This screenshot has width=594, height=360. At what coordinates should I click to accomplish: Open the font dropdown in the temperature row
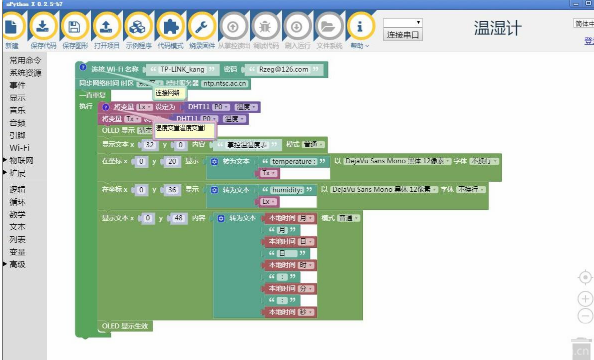pos(397,161)
